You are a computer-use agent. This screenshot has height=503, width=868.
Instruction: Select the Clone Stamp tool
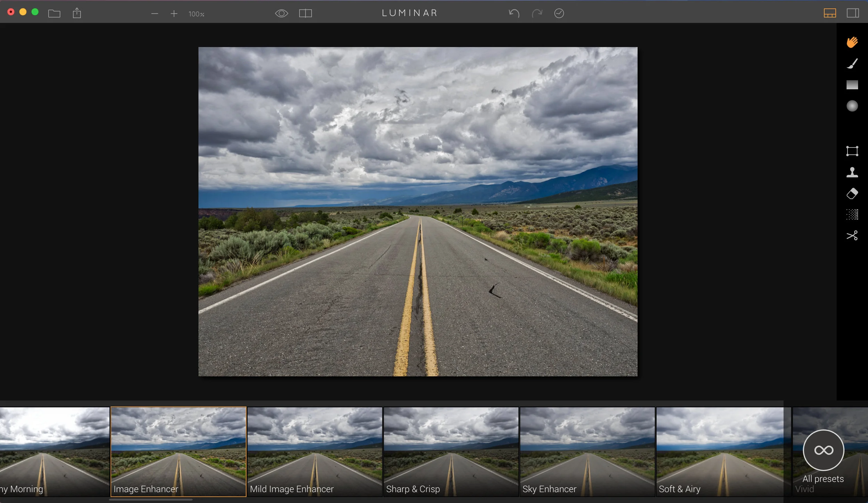(852, 172)
